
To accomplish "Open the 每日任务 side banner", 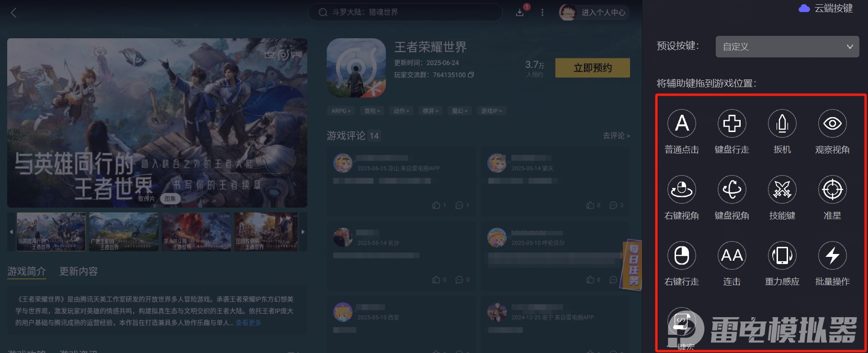I will 632,265.
